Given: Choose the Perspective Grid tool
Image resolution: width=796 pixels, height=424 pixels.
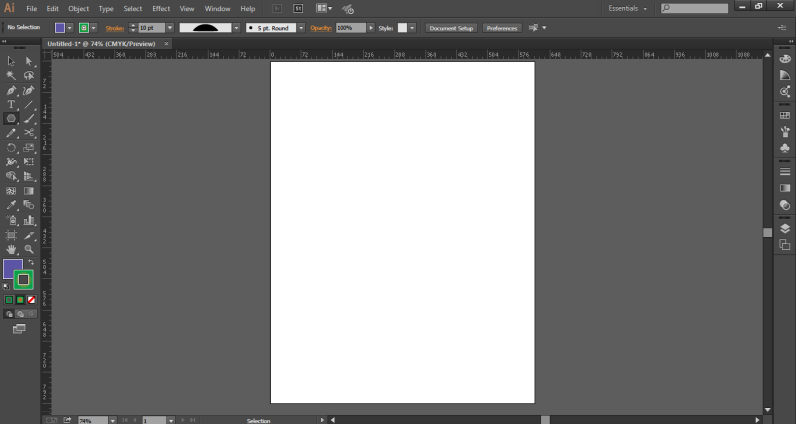Looking at the screenshot, I should (29, 176).
